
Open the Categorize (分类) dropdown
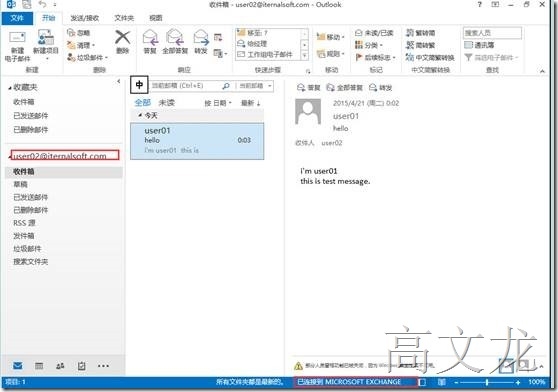[x=369, y=45]
